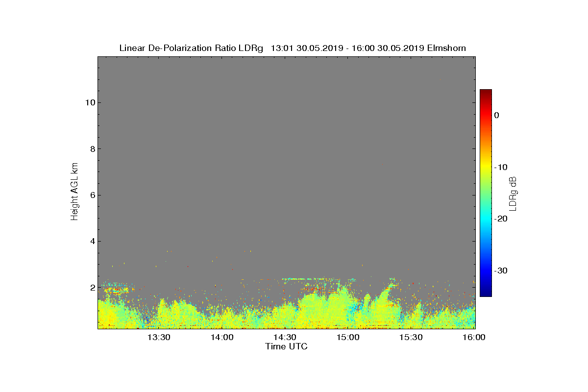Click the height tick label 10

[90, 102]
